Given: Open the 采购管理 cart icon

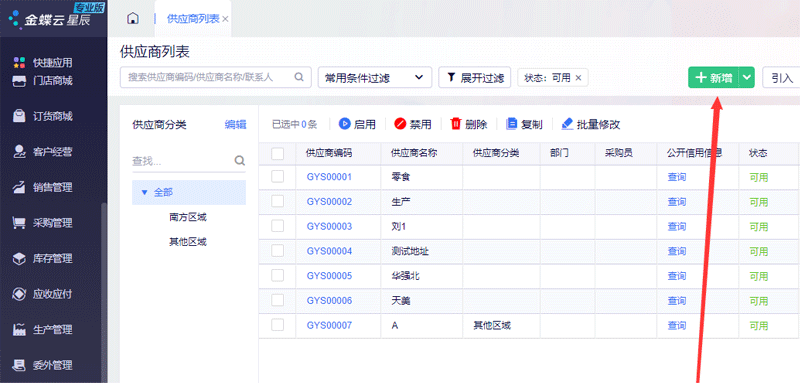Looking at the screenshot, I should 19,223.
